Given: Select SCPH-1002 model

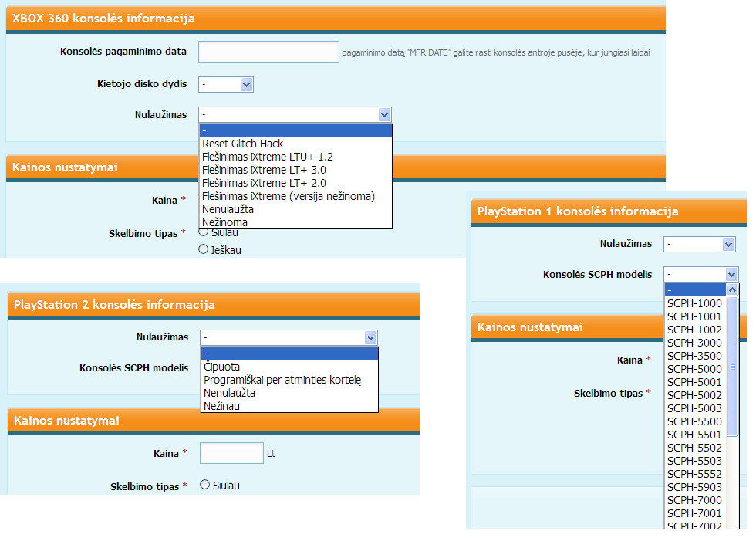Looking at the screenshot, I should 695,330.
